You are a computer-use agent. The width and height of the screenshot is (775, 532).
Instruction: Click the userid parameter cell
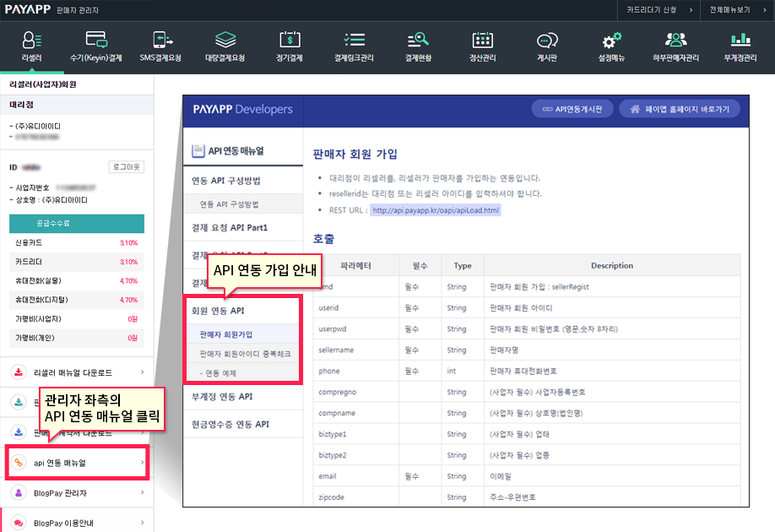tap(356, 307)
